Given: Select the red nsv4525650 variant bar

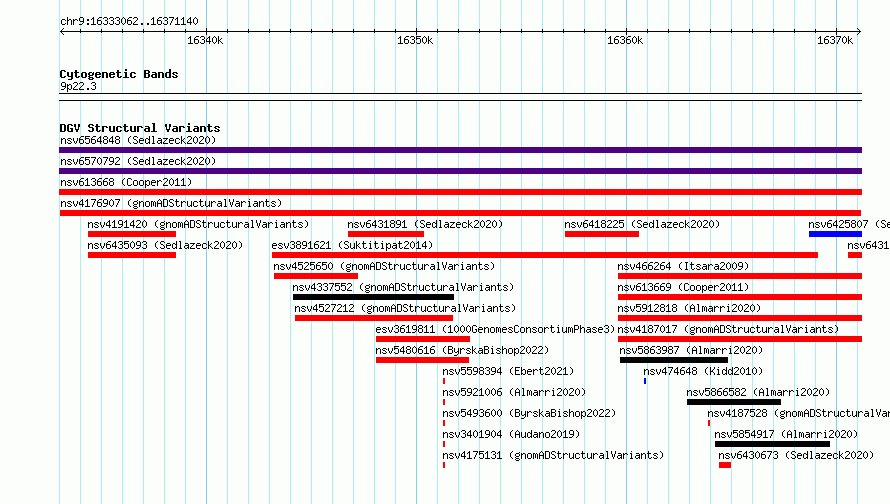Looking at the screenshot, I should [x=316, y=276].
